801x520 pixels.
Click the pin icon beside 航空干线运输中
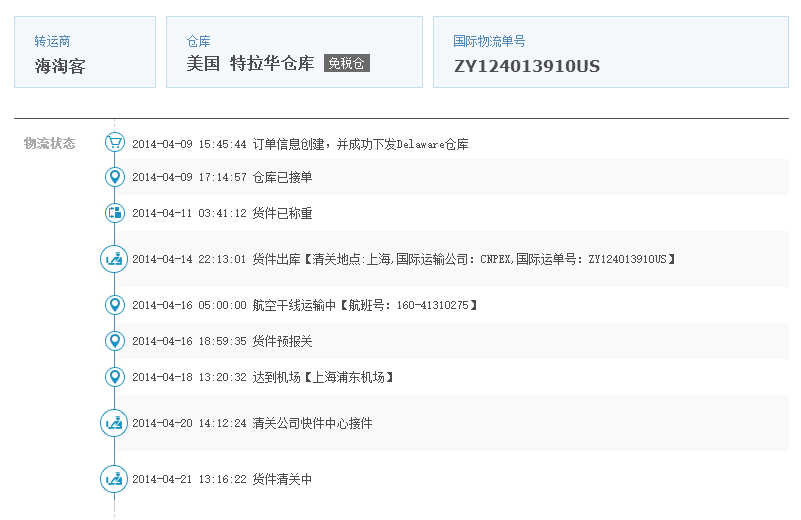point(115,304)
